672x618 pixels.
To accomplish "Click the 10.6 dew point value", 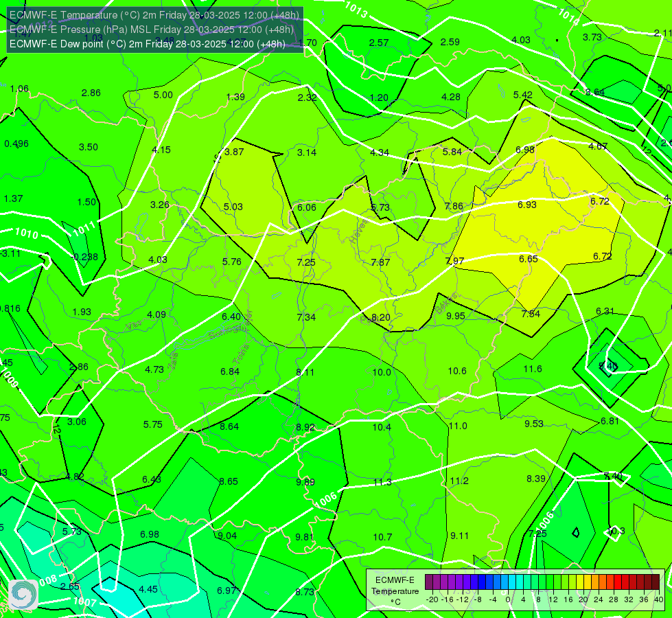I will (x=457, y=371).
